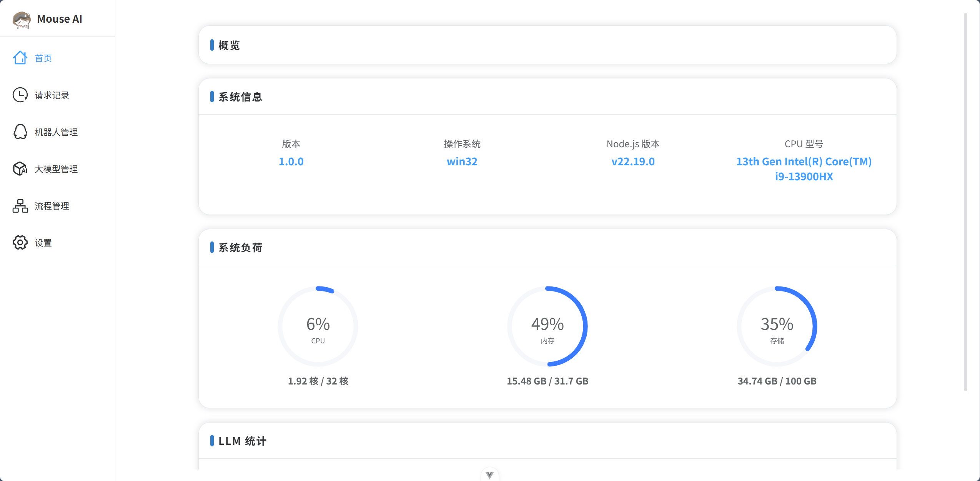The height and width of the screenshot is (481, 980).
Task: Click the Mouse AI avatar logo
Action: [22, 19]
